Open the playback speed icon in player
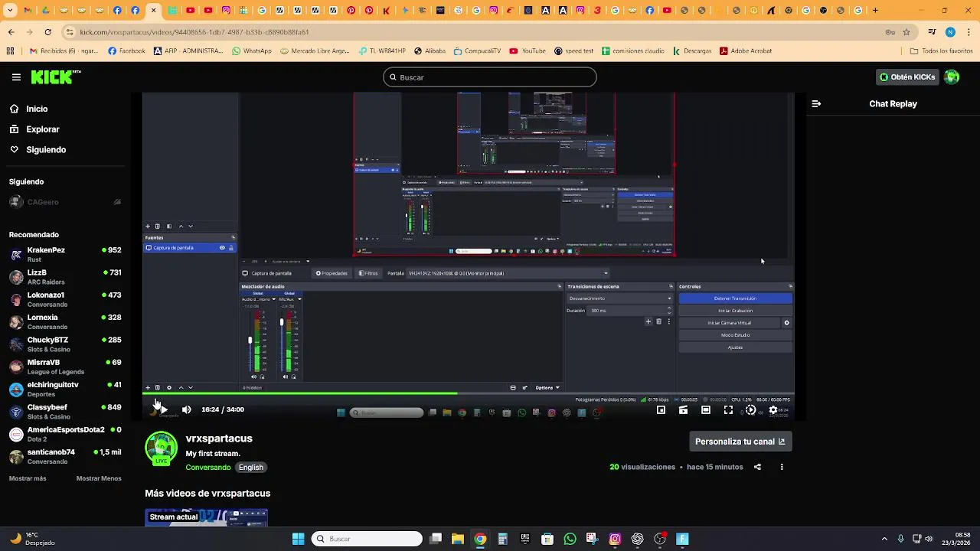Screen dimensions: 980x551 (x=750, y=410)
